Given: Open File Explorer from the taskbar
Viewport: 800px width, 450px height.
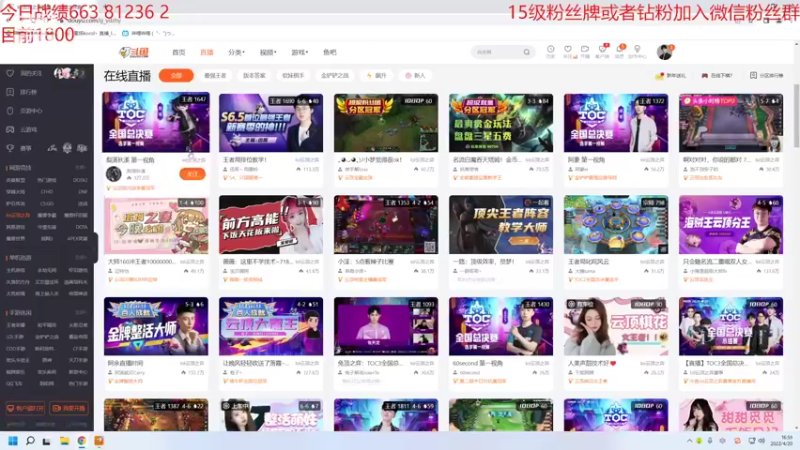Looking at the screenshot, I should click(64, 441).
